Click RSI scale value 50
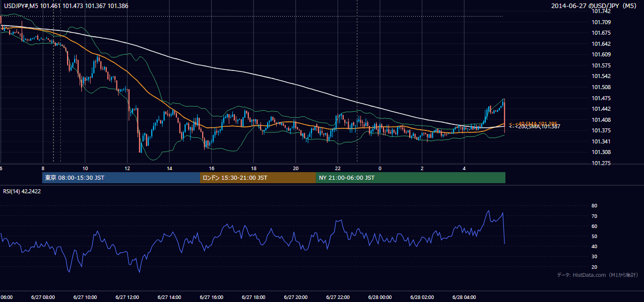The height and width of the screenshot is (302, 644). [595, 236]
